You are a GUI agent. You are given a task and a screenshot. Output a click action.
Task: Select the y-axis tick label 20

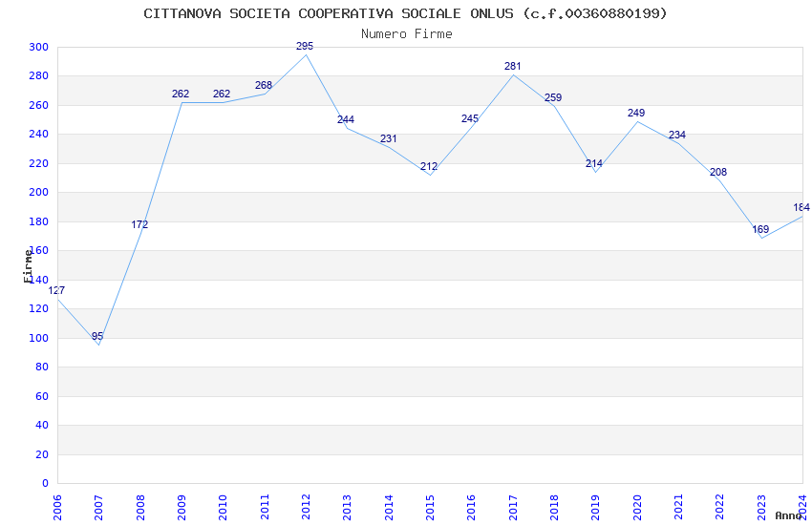pos(42,454)
